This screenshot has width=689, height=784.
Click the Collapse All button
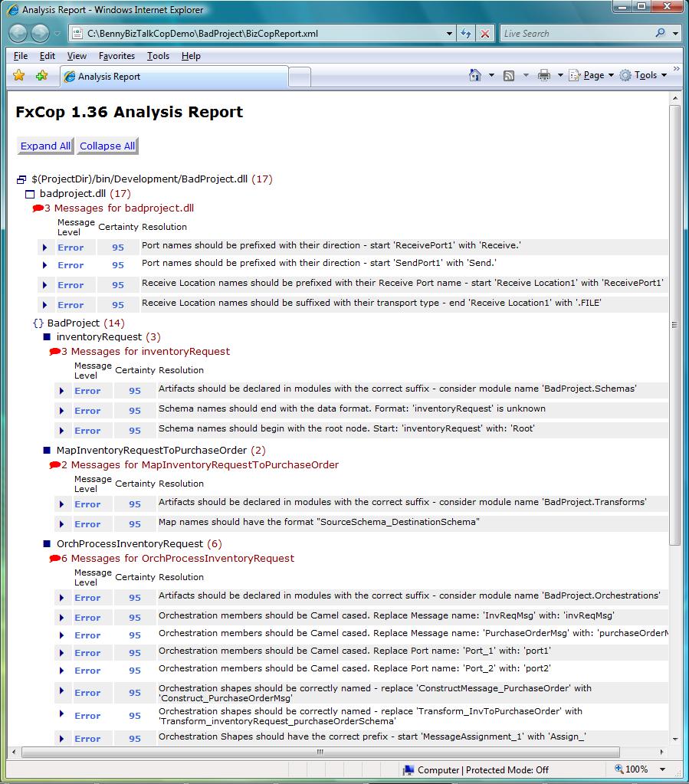(x=107, y=146)
